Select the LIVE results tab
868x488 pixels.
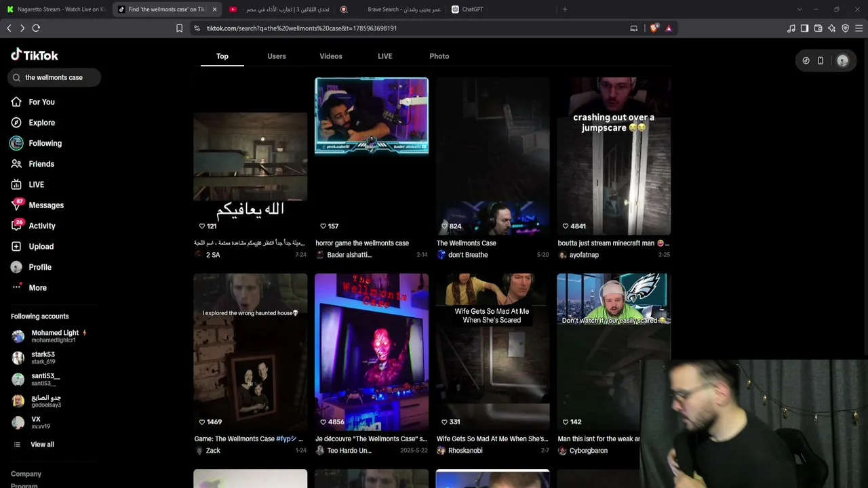(x=385, y=56)
